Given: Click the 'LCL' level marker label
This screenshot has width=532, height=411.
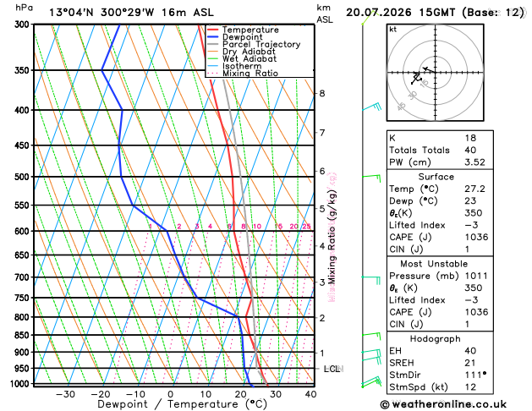Looking at the screenshot, I should tap(332, 369).
